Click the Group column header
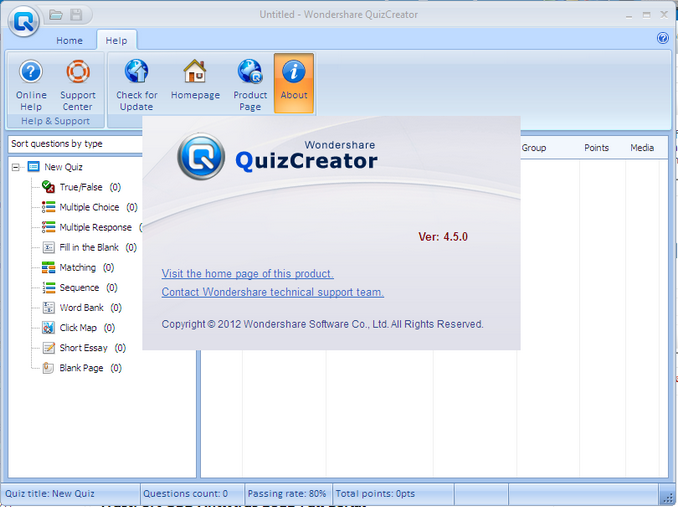The width and height of the screenshot is (678, 507). click(534, 148)
